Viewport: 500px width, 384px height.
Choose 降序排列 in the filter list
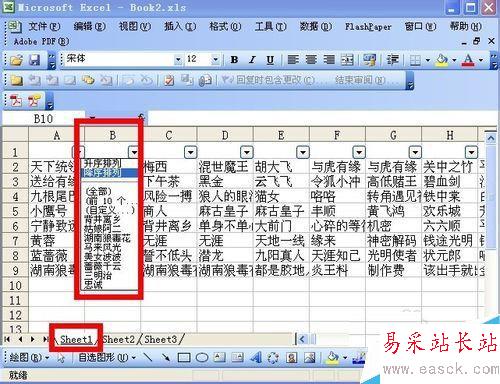tap(109, 173)
